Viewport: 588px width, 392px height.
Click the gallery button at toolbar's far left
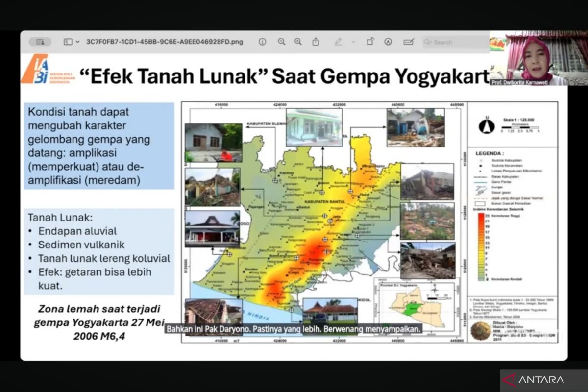coord(40,42)
